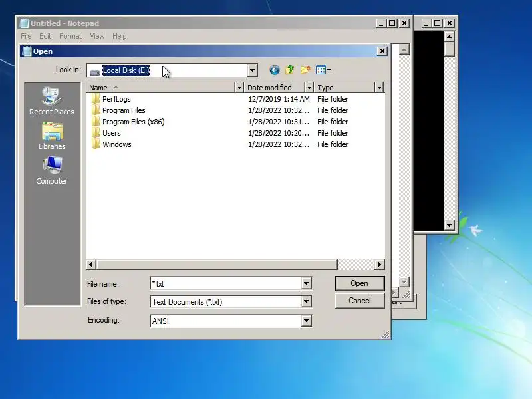Click the Back navigation arrow icon
Image resolution: width=532 pixels, height=399 pixels.
[275, 70]
